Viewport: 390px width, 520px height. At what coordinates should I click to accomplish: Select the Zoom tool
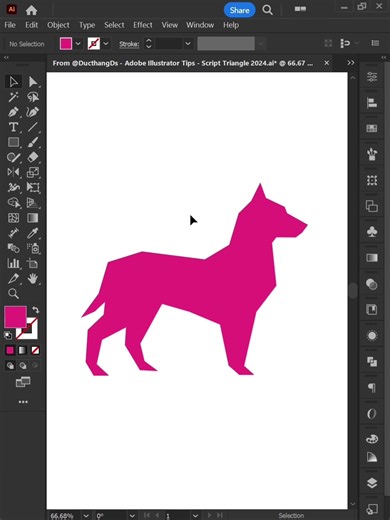13,294
